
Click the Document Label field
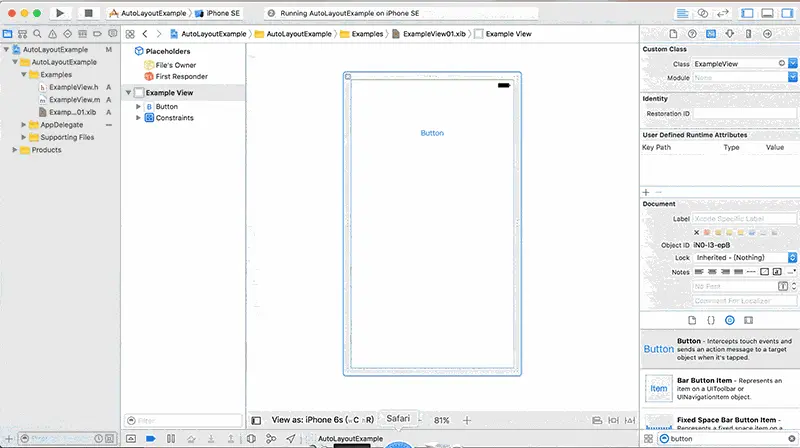tap(744, 218)
